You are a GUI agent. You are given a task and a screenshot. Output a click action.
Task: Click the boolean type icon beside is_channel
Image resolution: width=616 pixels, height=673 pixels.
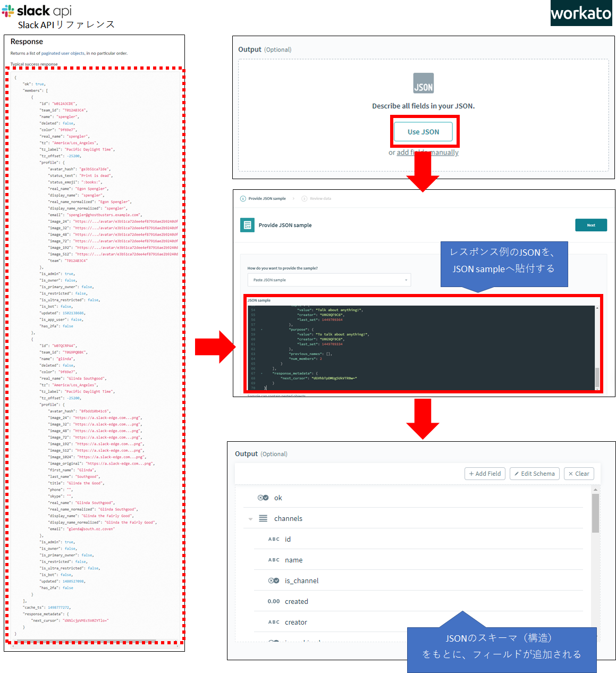tap(274, 581)
